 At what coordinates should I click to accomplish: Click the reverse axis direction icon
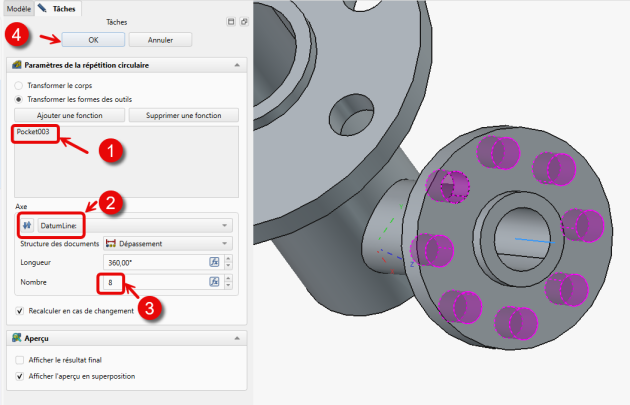[x=27, y=226]
